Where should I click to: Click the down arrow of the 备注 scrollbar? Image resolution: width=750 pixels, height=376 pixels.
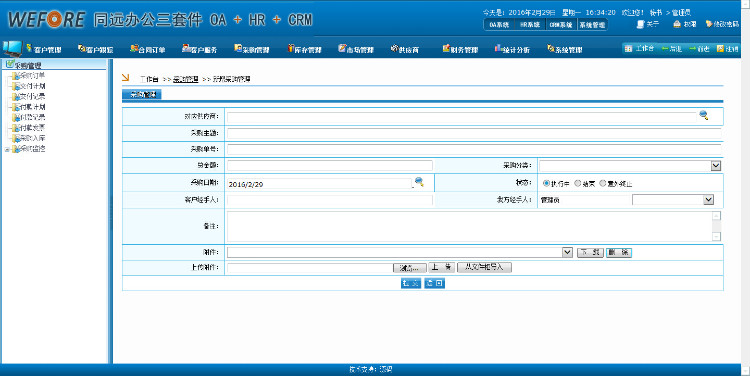click(x=716, y=237)
